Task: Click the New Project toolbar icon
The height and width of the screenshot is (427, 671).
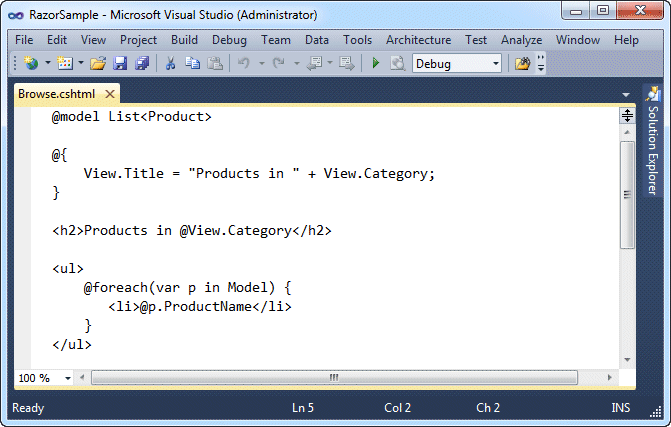Action: pyautogui.click(x=31, y=64)
